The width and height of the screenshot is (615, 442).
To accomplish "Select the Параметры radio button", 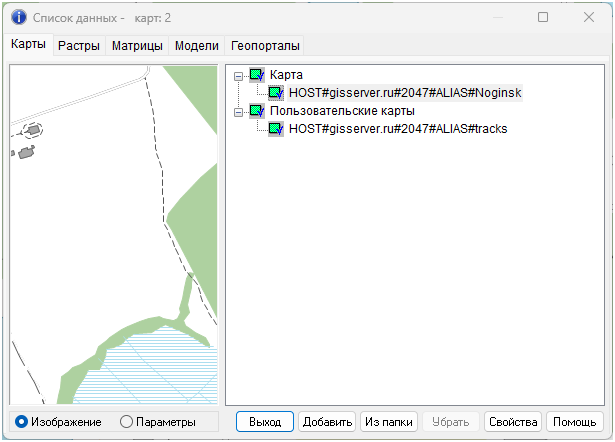I will pyautogui.click(x=126, y=422).
